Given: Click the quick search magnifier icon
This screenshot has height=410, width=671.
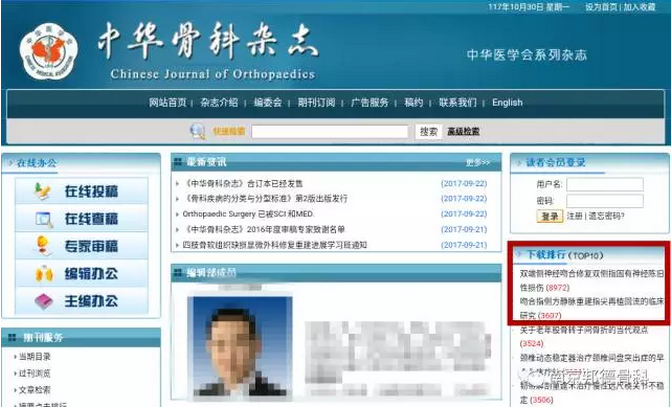Looking at the screenshot, I should coord(197,131).
